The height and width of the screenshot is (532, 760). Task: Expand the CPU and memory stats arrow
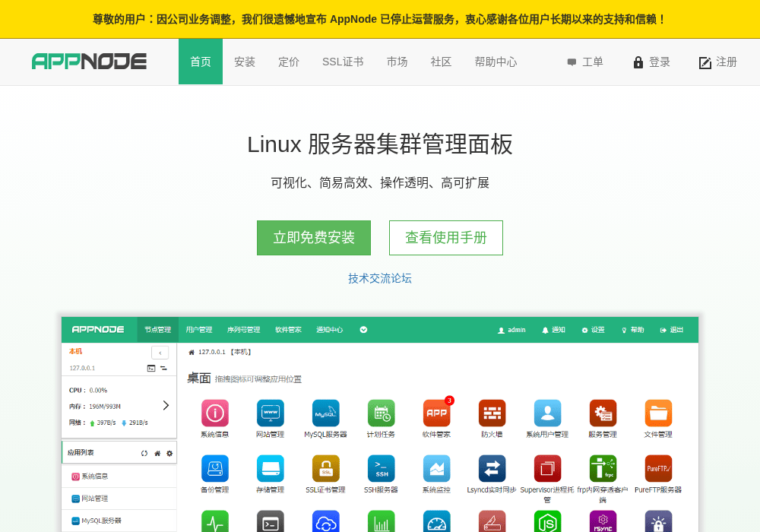click(166, 406)
